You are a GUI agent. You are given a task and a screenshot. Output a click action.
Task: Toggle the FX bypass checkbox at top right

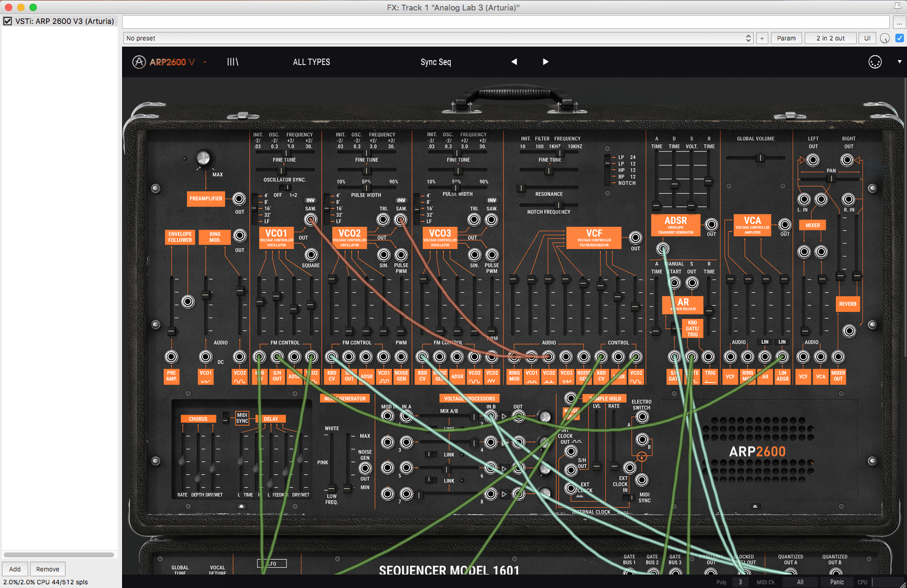click(x=900, y=38)
